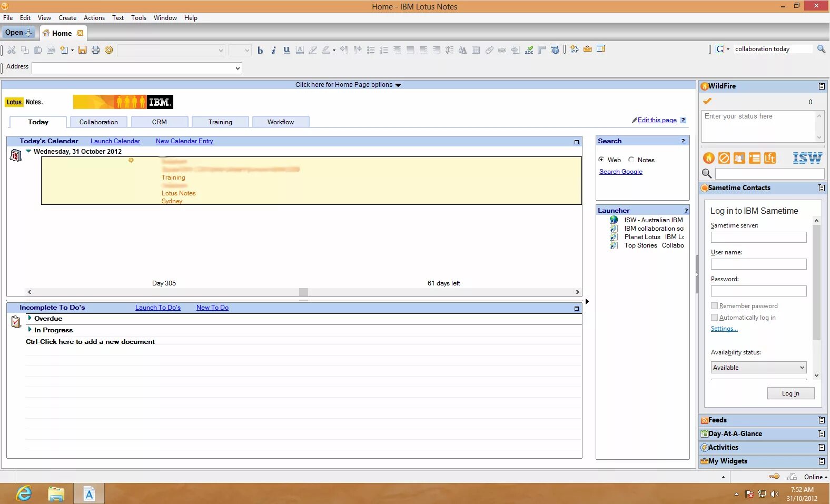Image resolution: width=830 pixels, height=504 pixels.
Task: Expand the Overdue to-do section
Action: point(29,318)
